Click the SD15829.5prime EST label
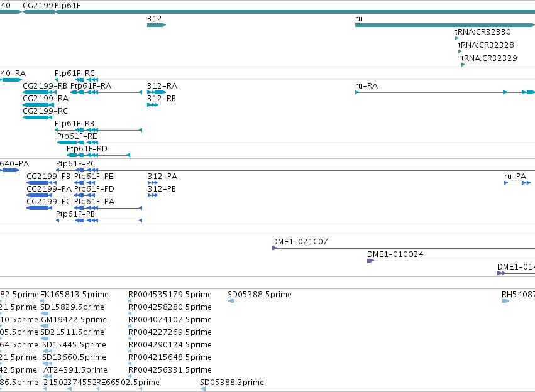 (x=72, y=307)
